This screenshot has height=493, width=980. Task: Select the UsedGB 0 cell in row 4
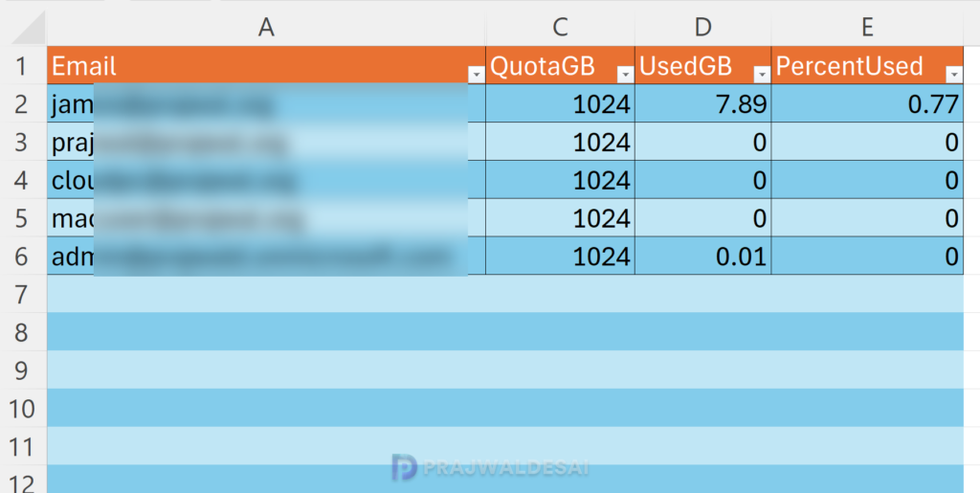click(x=703, y=180)
